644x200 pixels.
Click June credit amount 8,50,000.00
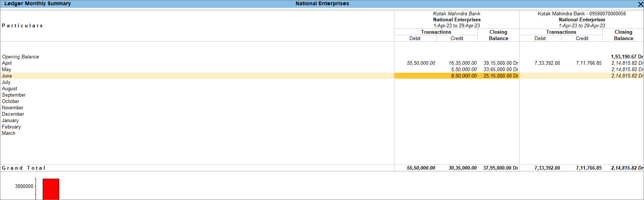coord(464,76)
